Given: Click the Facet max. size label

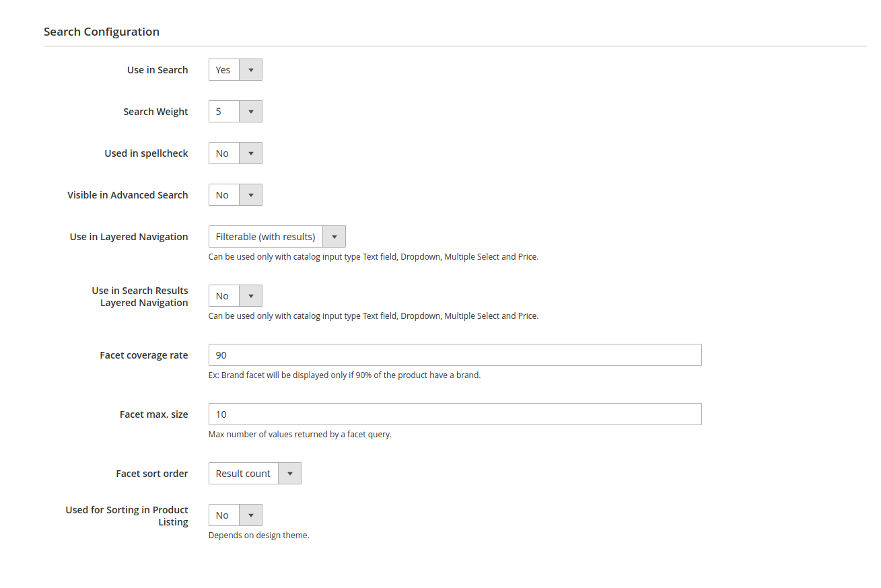Looking at the screenshot, I should [x=153, y=414].
